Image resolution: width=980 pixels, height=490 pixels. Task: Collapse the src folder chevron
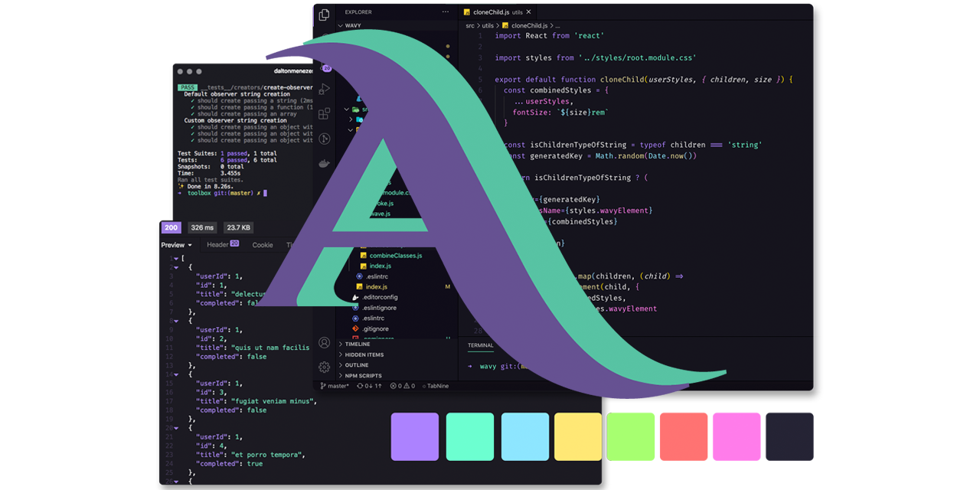(x=346, y=109)
